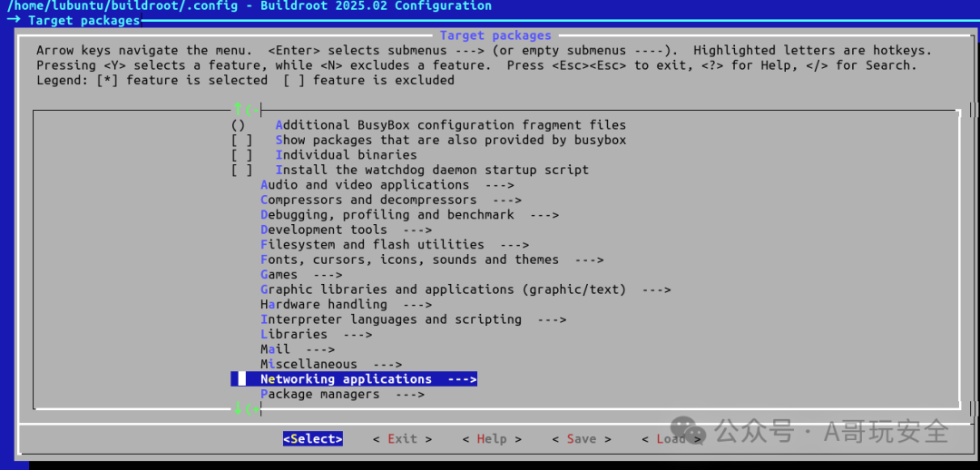Open 'Audio and video applications' submenu

(387, 185)
